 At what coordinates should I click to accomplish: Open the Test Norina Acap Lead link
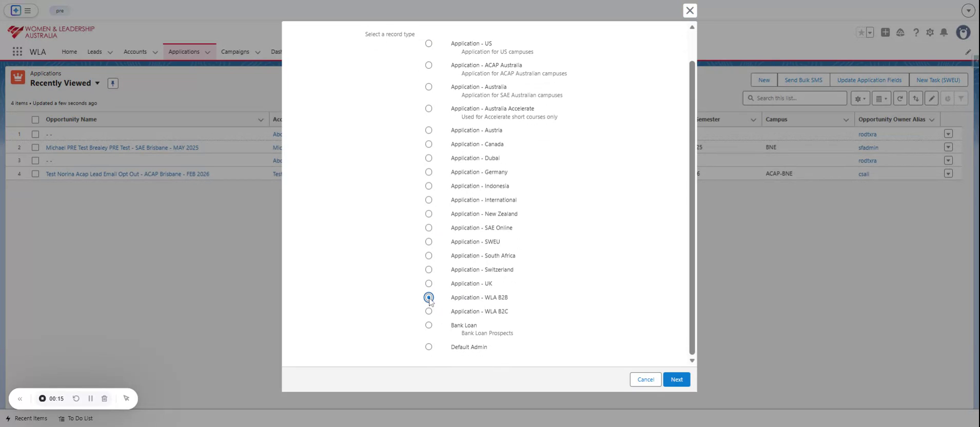127,174
